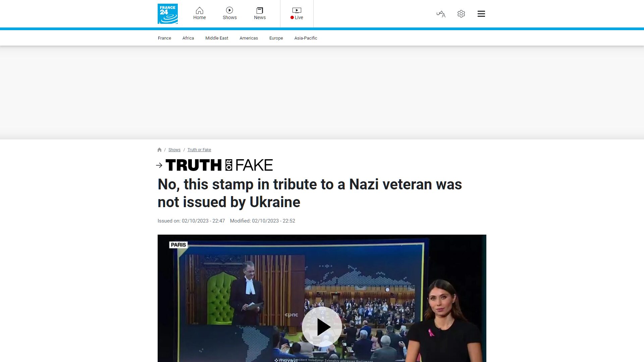Open the Europe section
The height and width of the screenshot is (362, 644).
point(276,38)
